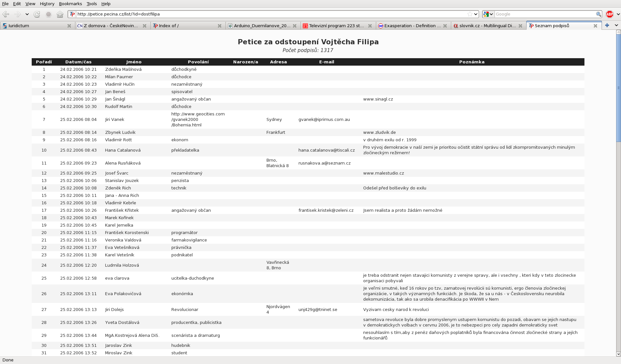Close the Seznam podpisů tab
The image size is (621, 364).
click(595, 26)
